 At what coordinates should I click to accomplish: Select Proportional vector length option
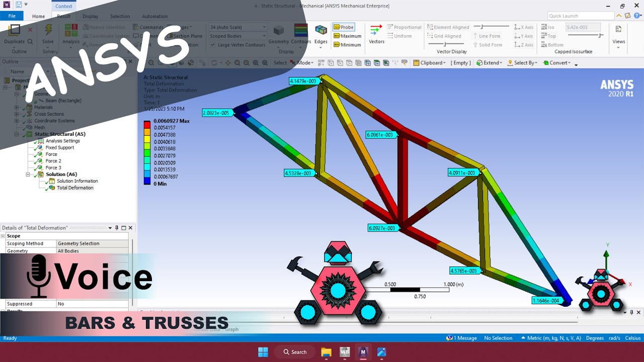[404, 27]
